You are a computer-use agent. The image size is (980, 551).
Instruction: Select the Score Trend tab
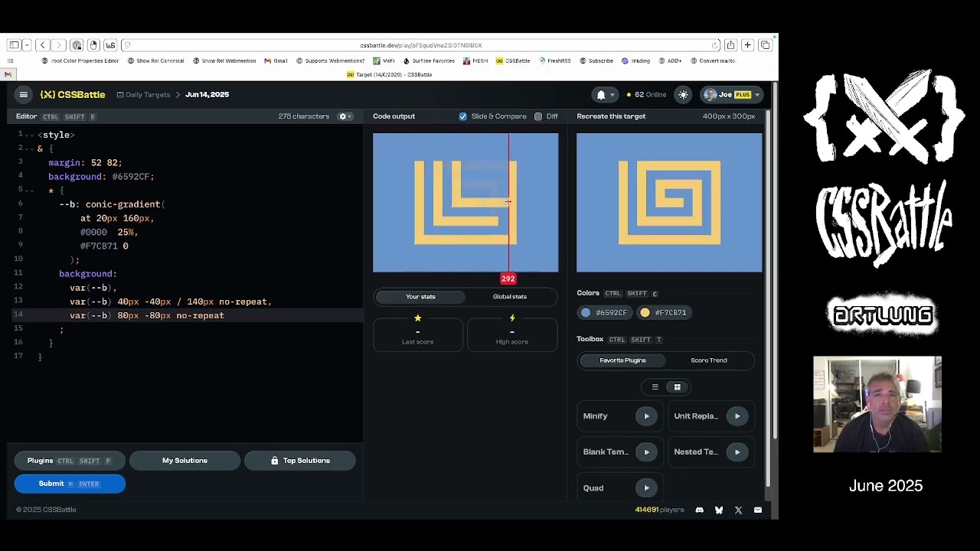(709, 360)
